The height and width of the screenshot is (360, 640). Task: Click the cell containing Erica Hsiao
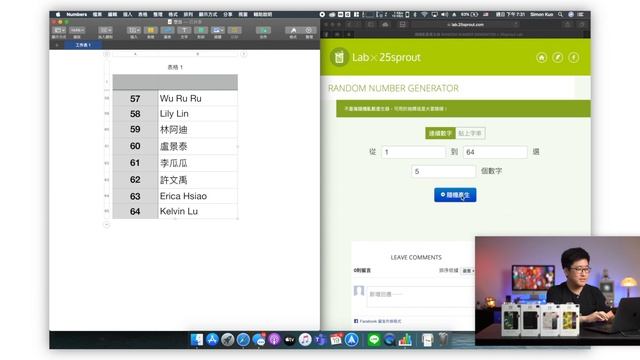click(x=198, y=196)
